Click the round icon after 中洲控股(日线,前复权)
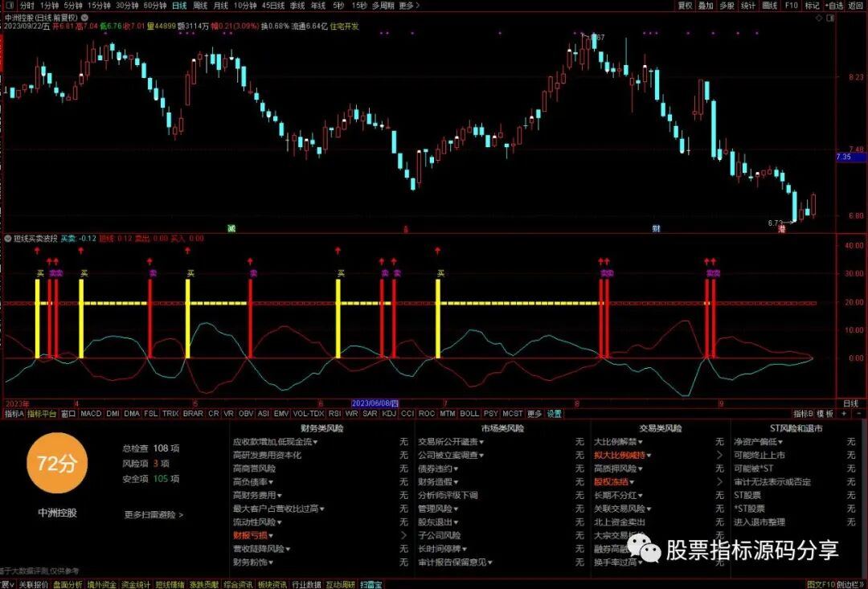 (x=84, y=18)
